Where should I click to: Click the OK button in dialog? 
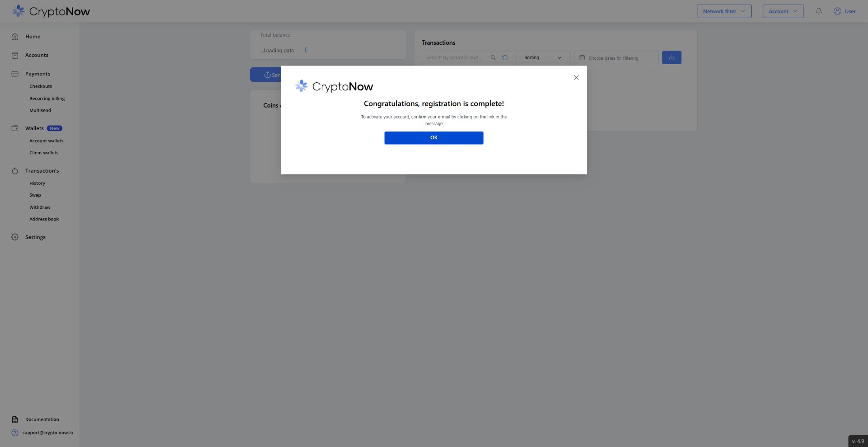point(434,138)
